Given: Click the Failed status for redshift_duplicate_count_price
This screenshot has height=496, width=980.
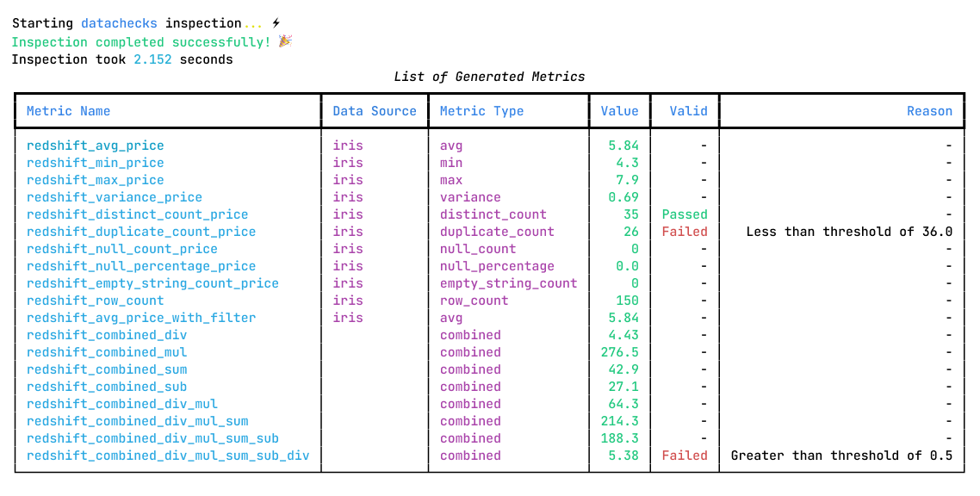Looking at the screenshot, I should (x=685, y=231).
